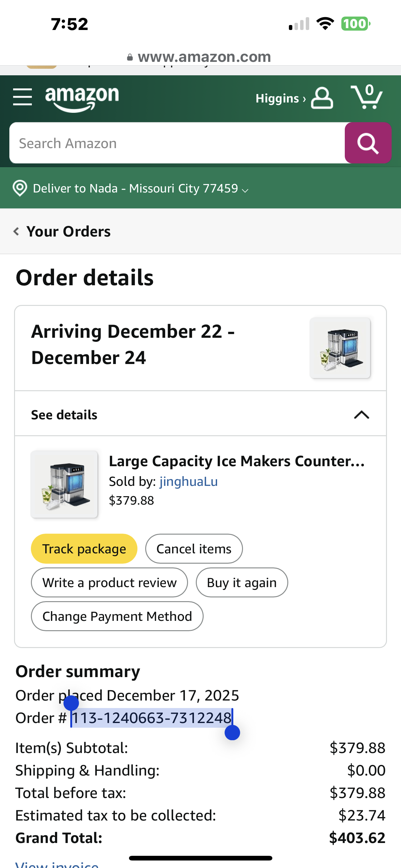Tap the Amazon logo

82,99
